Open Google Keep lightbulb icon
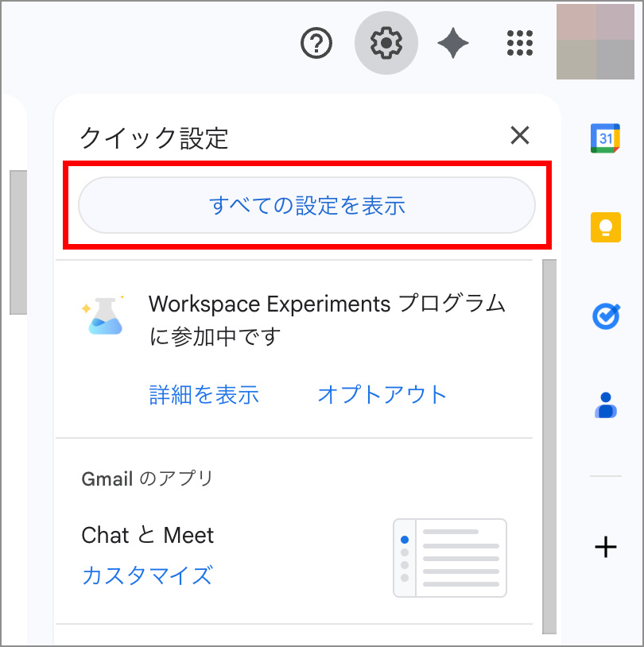This screenshot has width=644, height=647. coord(606,227)
